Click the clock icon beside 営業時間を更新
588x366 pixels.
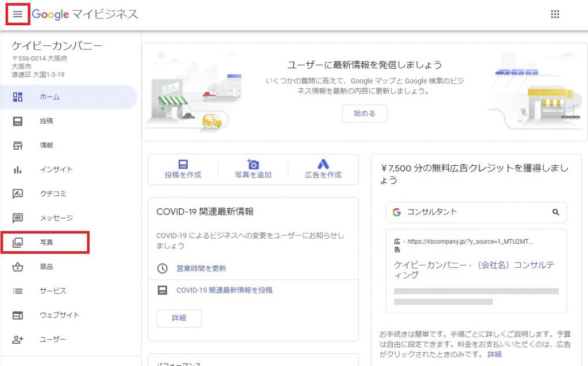tap(163, 268)
